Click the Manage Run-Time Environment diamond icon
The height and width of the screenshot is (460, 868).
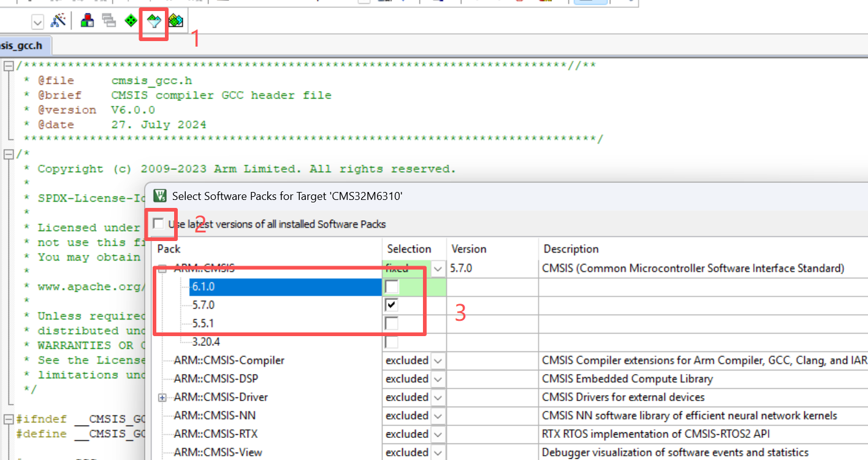click(131, 20)
